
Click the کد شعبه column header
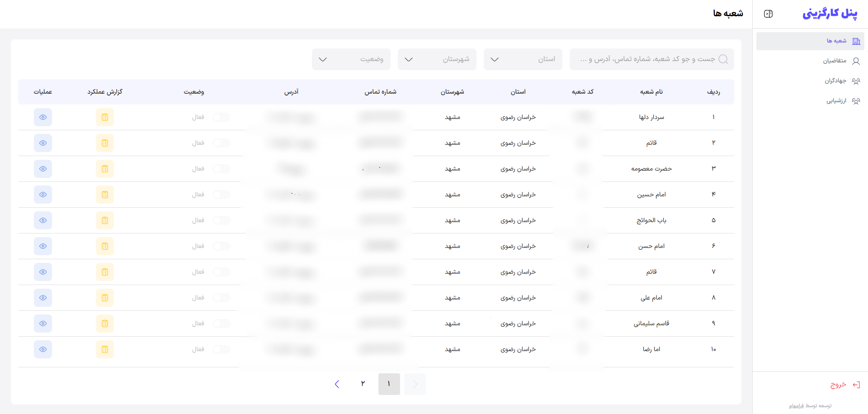point(583,92)
